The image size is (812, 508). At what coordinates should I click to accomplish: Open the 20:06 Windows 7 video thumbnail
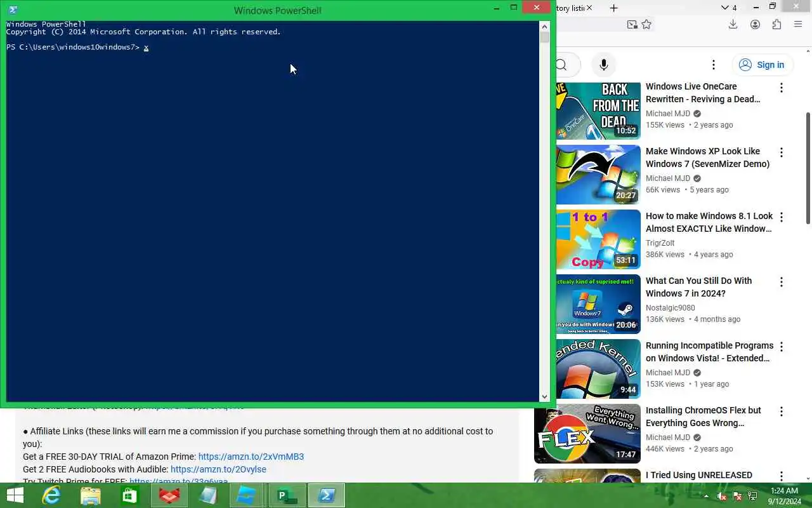click(x=598, y=304)
